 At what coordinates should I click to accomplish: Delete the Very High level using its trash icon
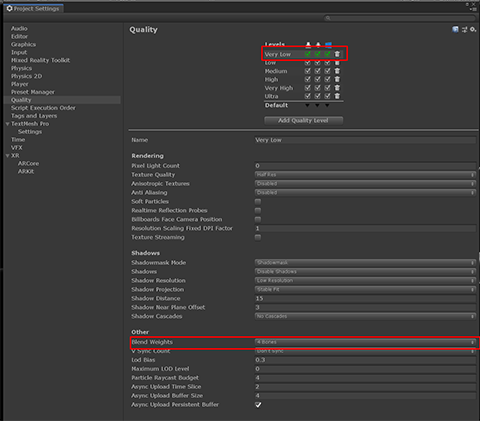tap(337, 88)
